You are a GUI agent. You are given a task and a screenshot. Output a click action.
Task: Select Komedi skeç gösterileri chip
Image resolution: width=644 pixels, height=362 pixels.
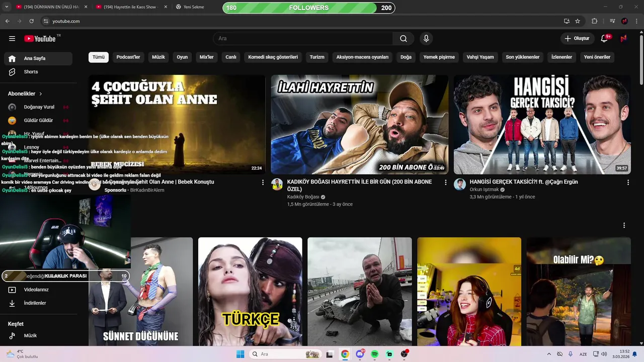(x=273, y=57)
